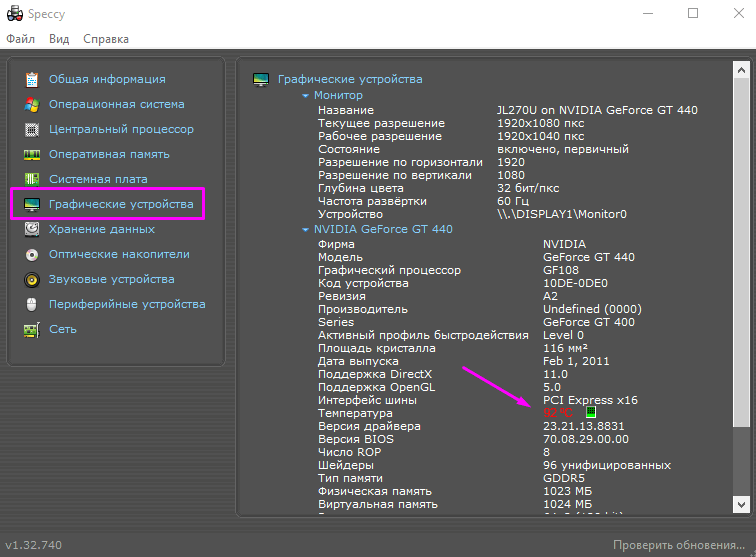Click the device path \\.\DISPLAY1\Monitor0
756x557 pixels.
coord(562,214)
